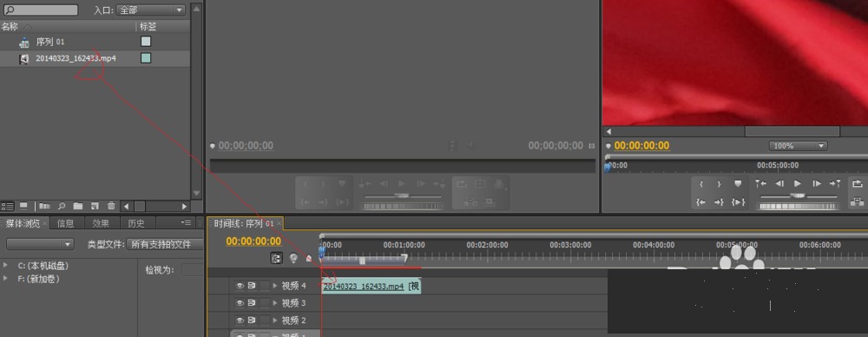Click the set in point icon in program monitor
Screen dimensions: 868x337
pos(701,184)
